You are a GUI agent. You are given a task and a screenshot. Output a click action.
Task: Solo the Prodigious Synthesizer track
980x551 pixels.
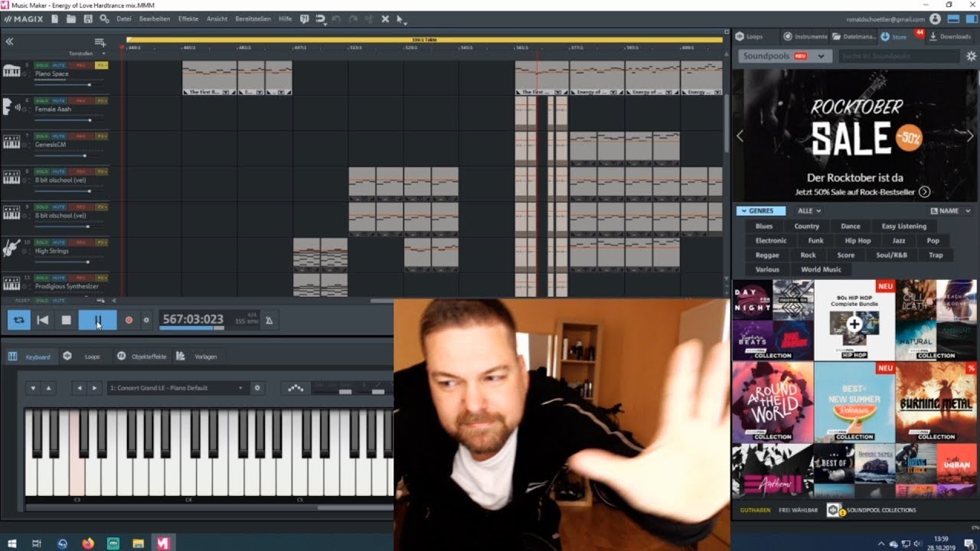[x=41, y=278]
